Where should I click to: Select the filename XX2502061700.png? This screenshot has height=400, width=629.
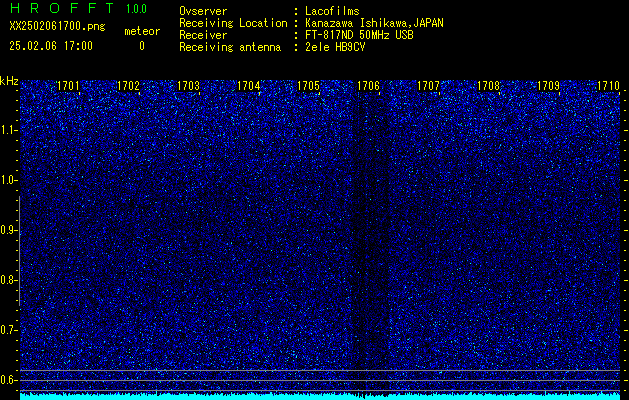57,27
